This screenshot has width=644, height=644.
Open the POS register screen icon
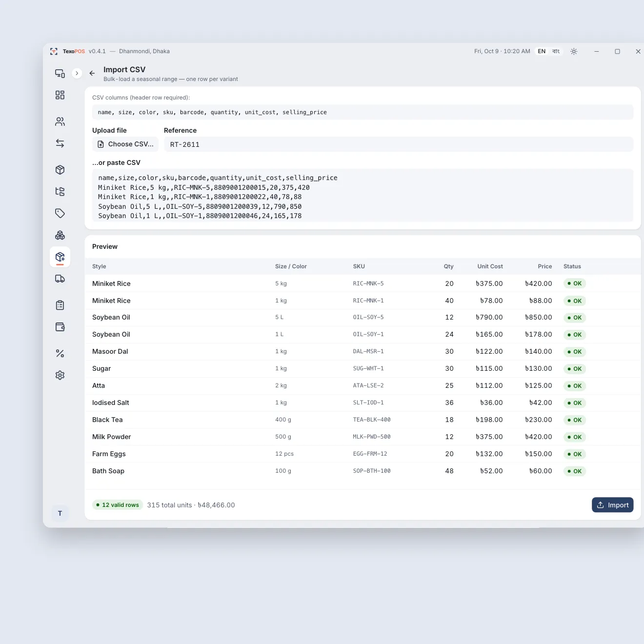(x=60, y=74)
